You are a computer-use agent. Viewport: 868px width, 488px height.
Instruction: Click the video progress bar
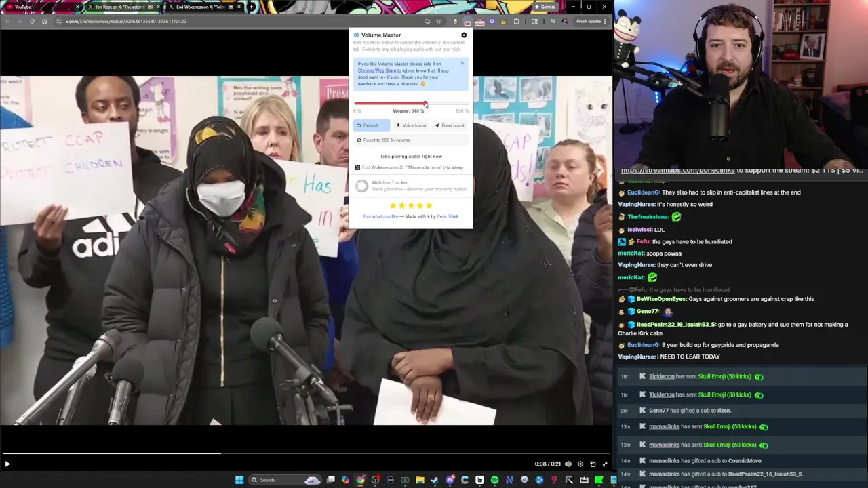coord(305,453)
